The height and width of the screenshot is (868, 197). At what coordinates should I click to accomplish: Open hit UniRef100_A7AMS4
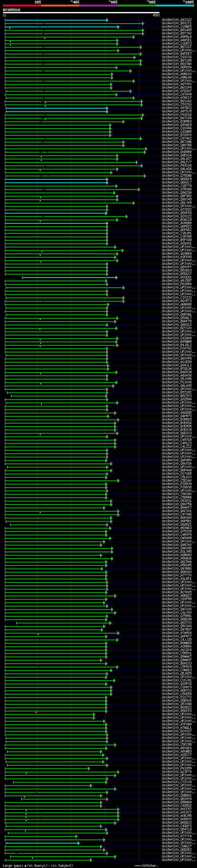point(177,633)
